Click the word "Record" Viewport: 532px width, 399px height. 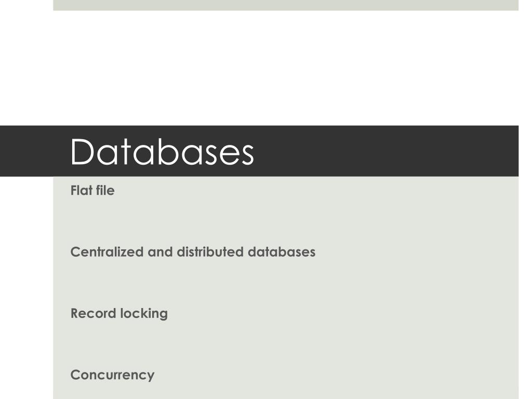[x=94, y=313]
